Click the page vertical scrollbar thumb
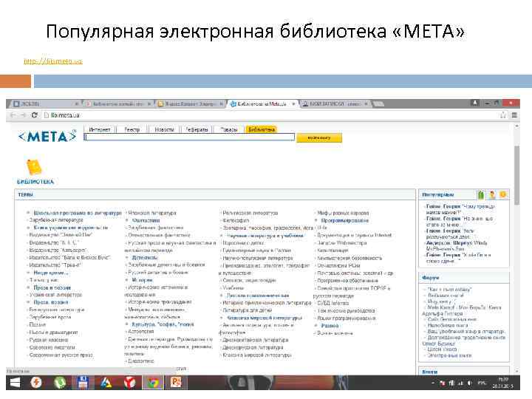 click(516, 175)
